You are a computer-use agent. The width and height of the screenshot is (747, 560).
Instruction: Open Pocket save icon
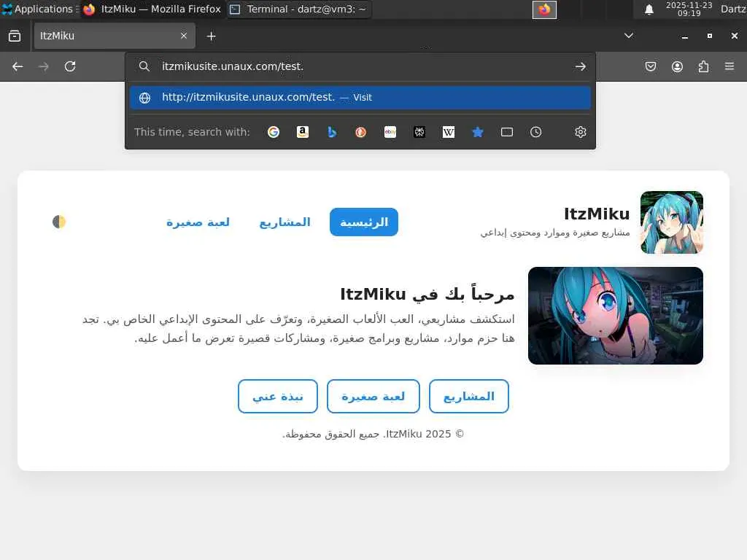[x=650, y=66]
